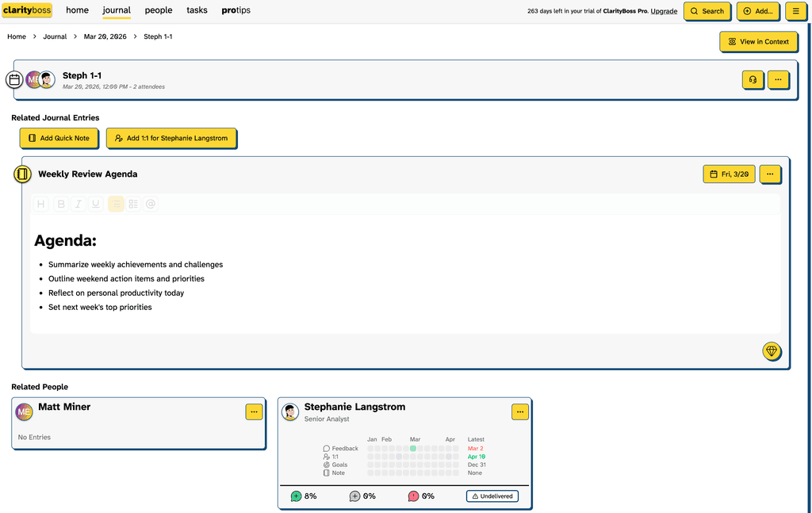Toggle bold formatting in the editor toolbar
The image size is (812, 513).
pos(61,204)
